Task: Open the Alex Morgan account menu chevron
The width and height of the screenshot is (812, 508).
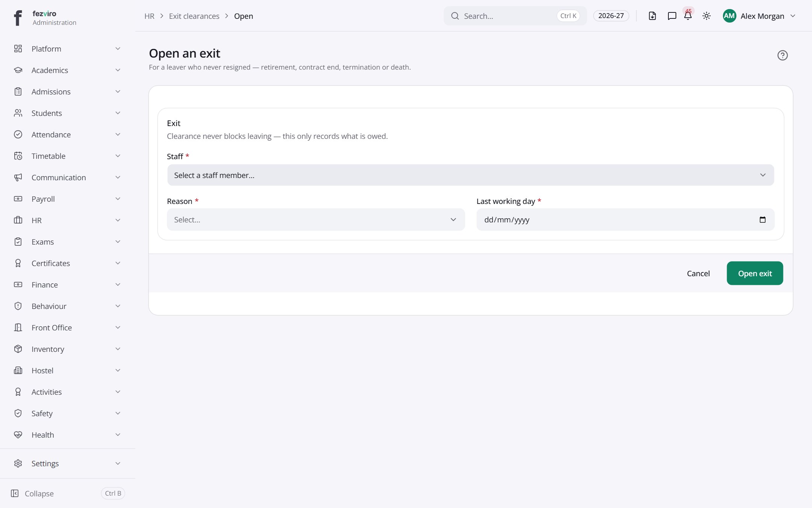Action: (x=793, y=16)
